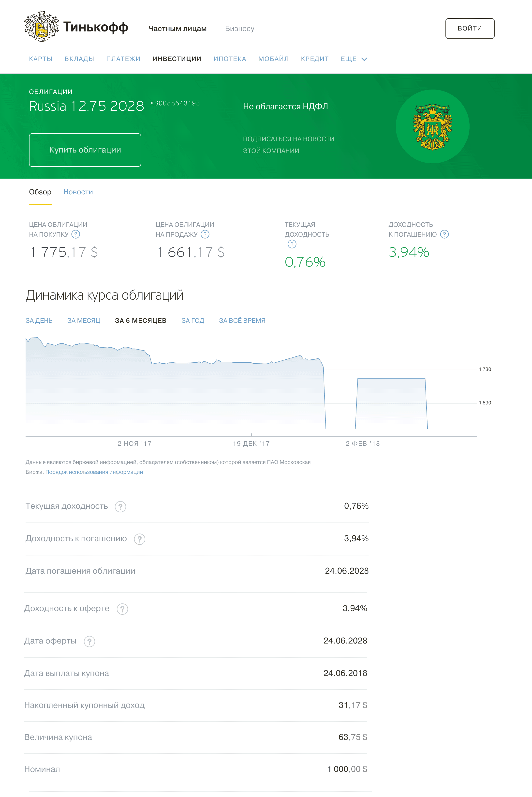
Task: Click Купить облигации button
Action: (x=85, y=150)
